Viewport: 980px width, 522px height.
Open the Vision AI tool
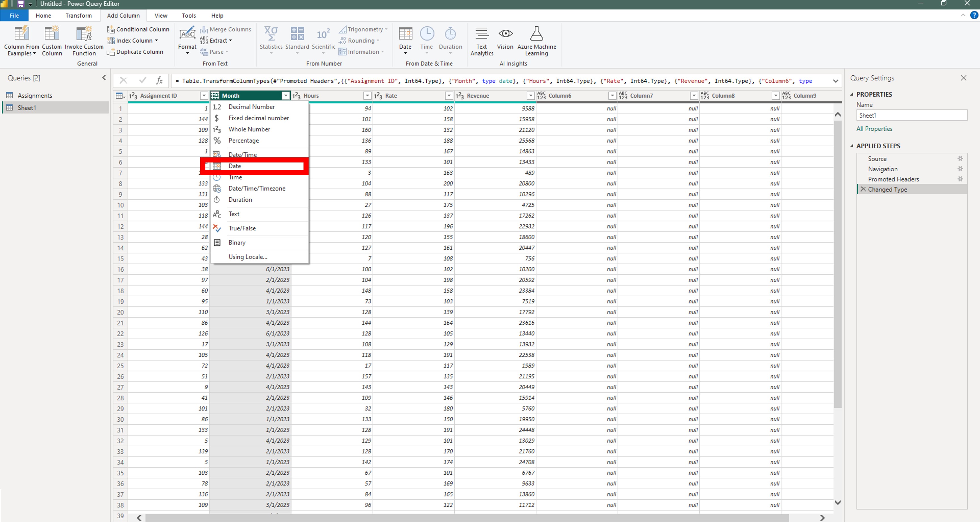pyautogui.click(x=505, y=39)
